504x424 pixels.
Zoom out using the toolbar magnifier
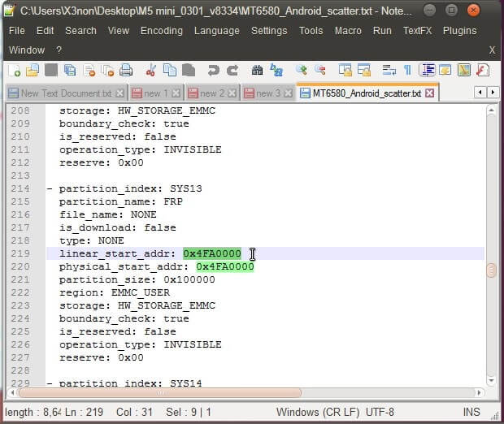point(320,70)
